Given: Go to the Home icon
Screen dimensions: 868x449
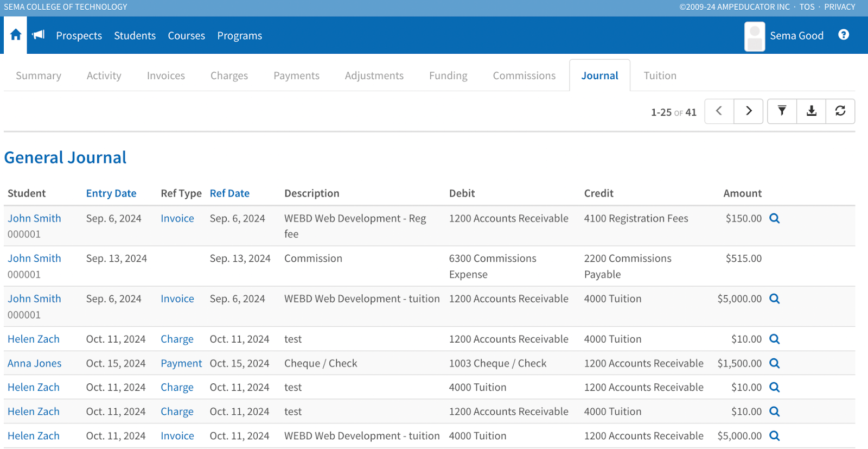Looking at the screenshot, I should click(x=16, y=35).
